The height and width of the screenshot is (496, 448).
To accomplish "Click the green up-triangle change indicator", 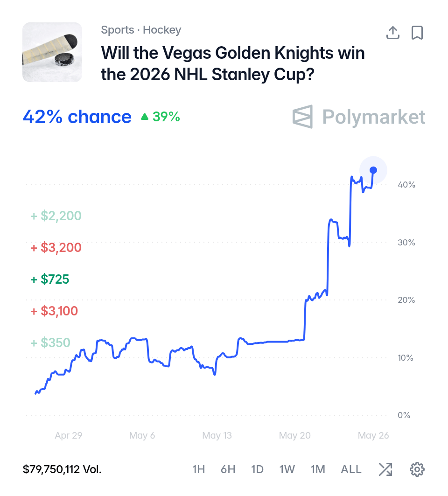I will pos(145,117).
